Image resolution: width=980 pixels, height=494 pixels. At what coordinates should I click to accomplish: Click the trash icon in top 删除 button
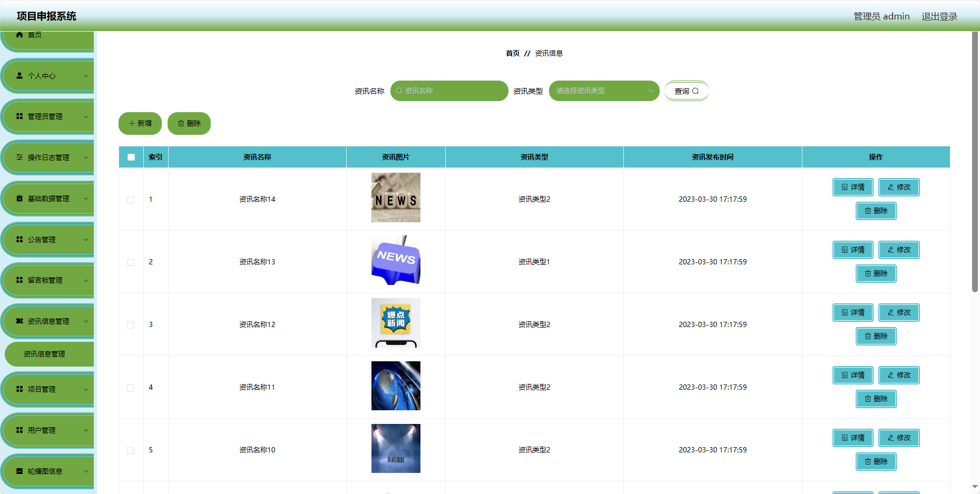[x=181, y=123]
